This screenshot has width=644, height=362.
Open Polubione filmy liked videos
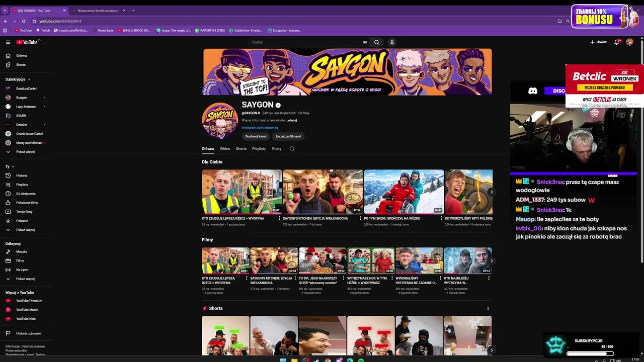pyautogui.click(x=26, y=203)
